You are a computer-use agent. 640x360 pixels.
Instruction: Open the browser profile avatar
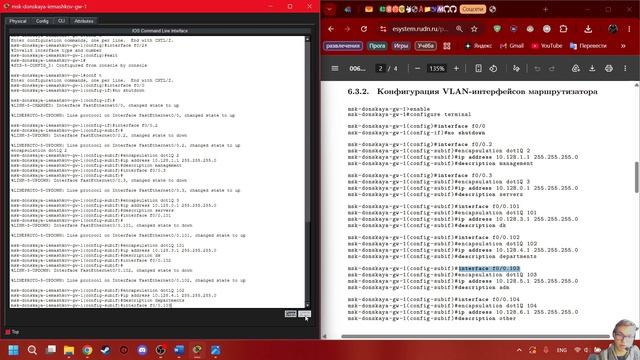[613, 29]
